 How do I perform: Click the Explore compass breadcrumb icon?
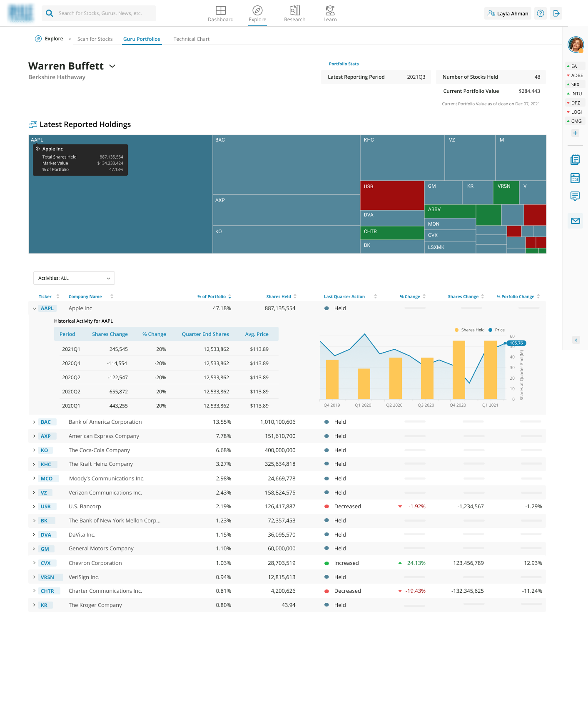[x=38, y=39]
